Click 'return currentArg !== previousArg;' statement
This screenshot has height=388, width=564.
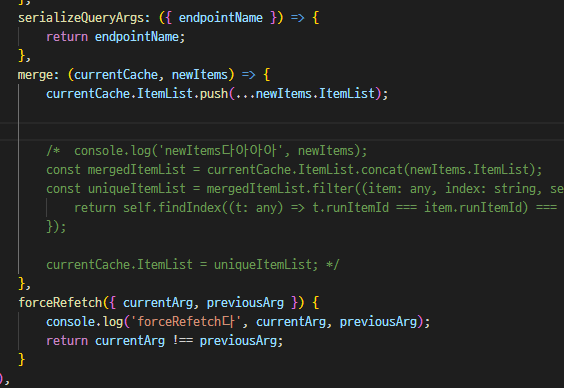click(x=165, y=341)
